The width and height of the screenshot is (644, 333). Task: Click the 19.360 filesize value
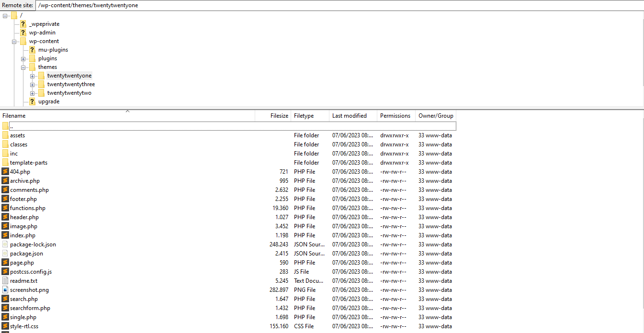tap(281, 208)
